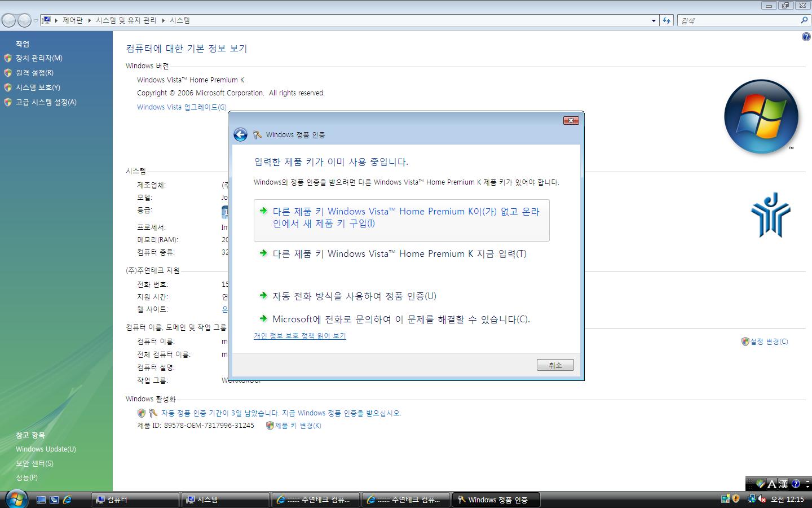812x508 pixels.
Task: Switch to the Windows 정품 인증 taskbar button
Action: (x=496, y=500)
